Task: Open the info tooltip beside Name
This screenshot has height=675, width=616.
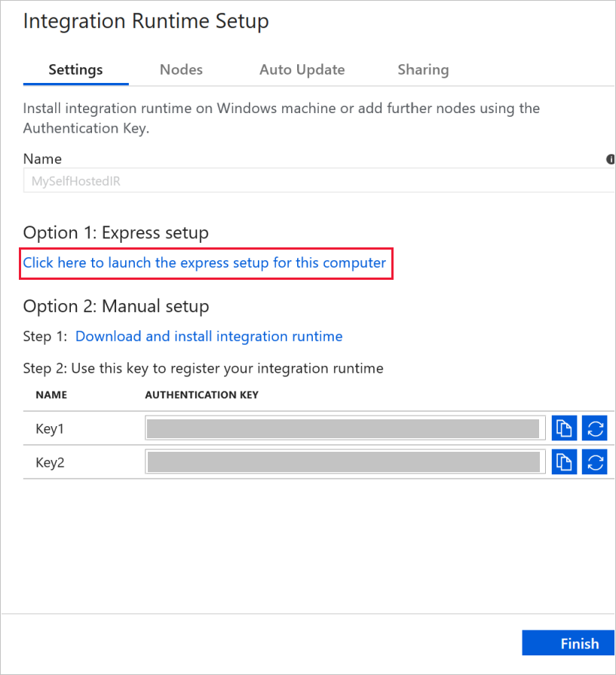Action: 611,159
